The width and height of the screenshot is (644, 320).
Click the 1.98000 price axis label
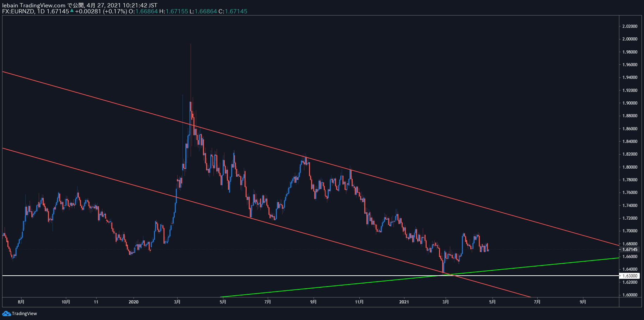point(630,52)
